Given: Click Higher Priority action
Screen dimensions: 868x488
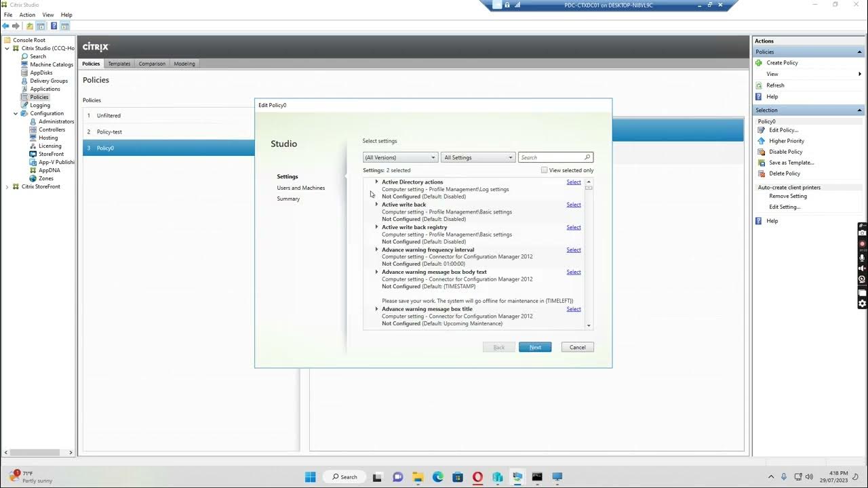Looking at the screenshot, I should (x=787, y=141).
